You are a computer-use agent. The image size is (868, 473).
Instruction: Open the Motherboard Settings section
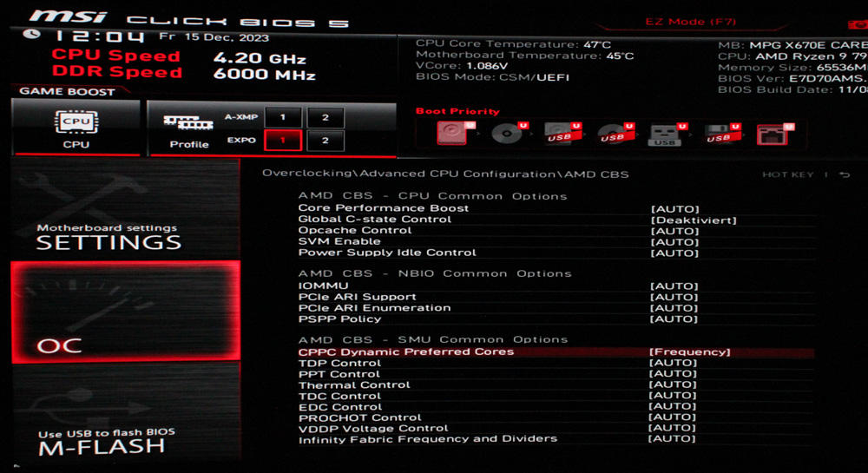(x=108, y=237)
